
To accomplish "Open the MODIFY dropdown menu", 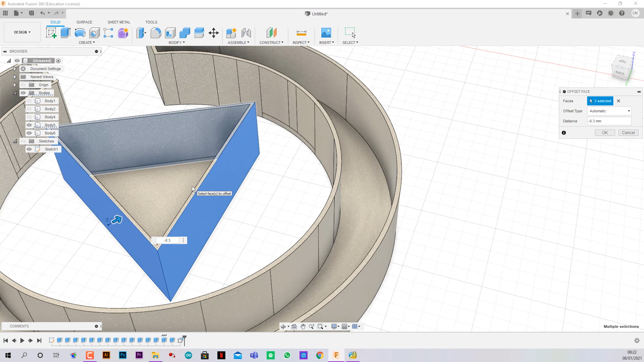I will pos(177,43).
